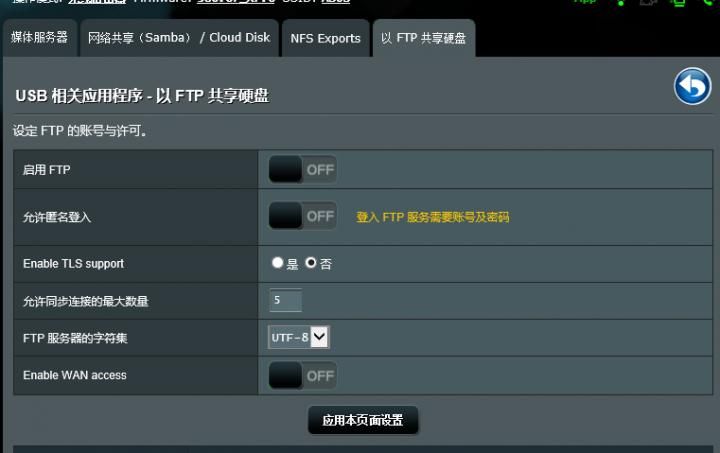Click the rightmost green icon in top bar

pyautogui.click(x=709, y=2)
